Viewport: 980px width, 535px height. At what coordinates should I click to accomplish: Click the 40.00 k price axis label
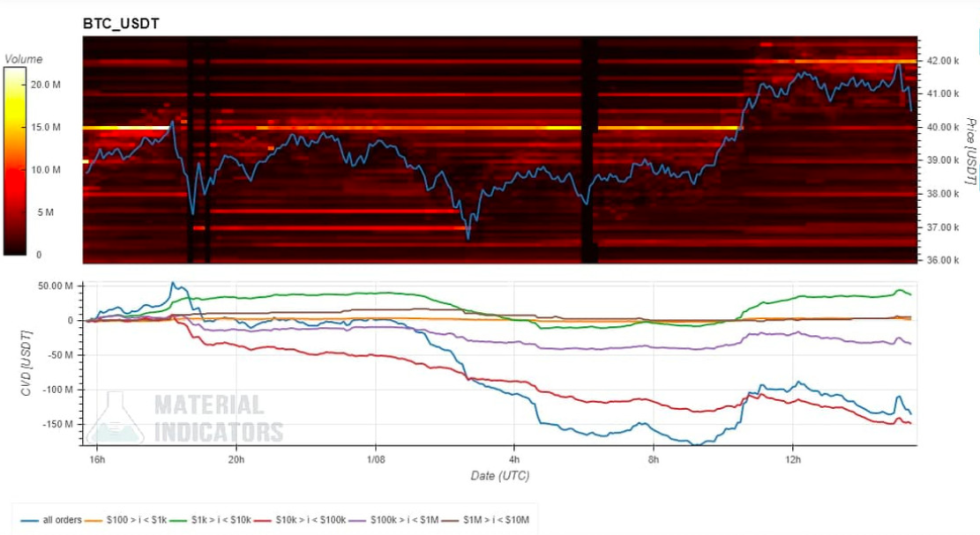pos(942,127)
